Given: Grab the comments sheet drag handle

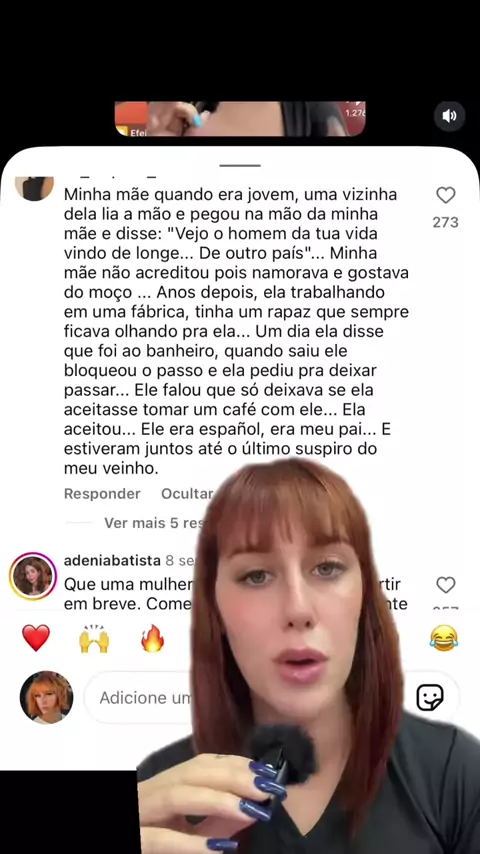Looking at the screenshot, I should tap(240, 165).
